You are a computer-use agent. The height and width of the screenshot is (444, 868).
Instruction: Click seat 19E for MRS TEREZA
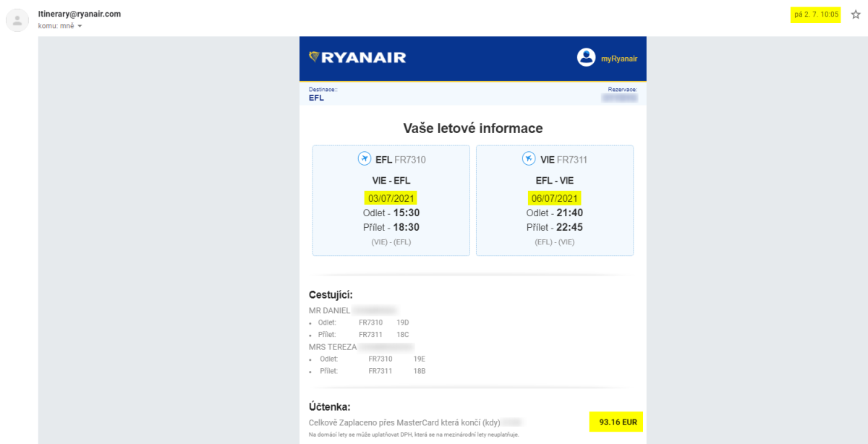[419, 359]
